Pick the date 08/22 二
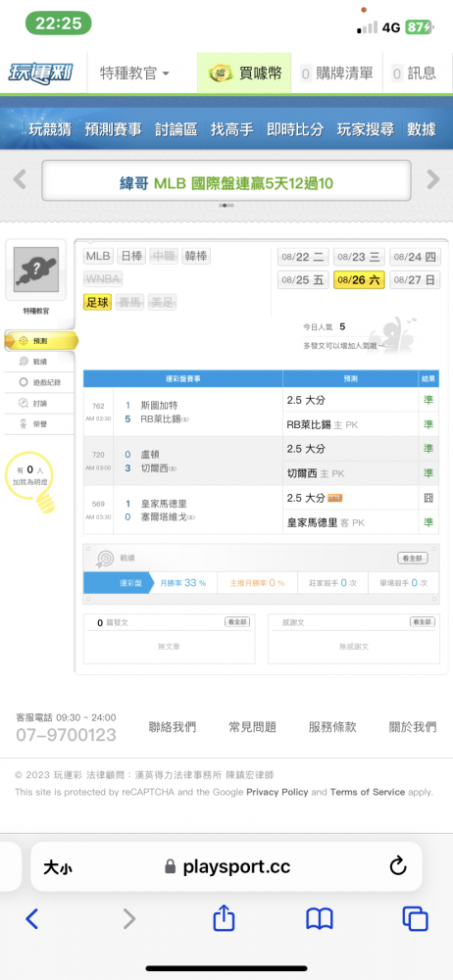This screenshot has width=453, height=980. 303,257
